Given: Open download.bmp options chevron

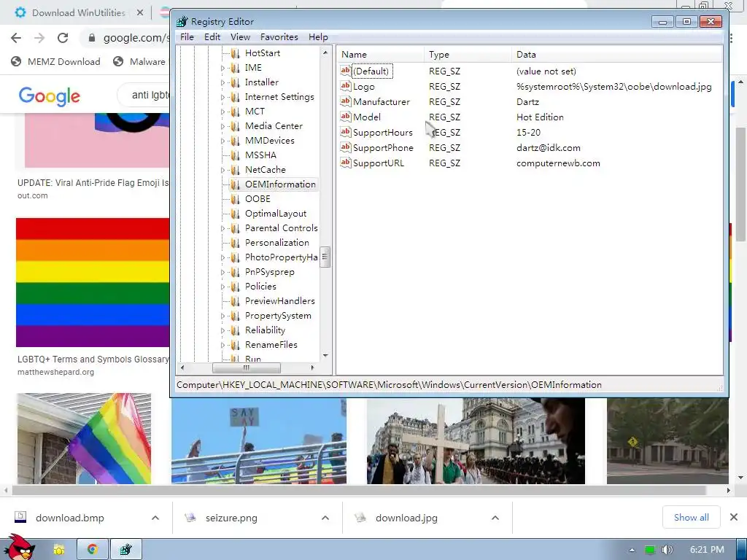Looking at the screenshot, I should (x=155, y=518).
